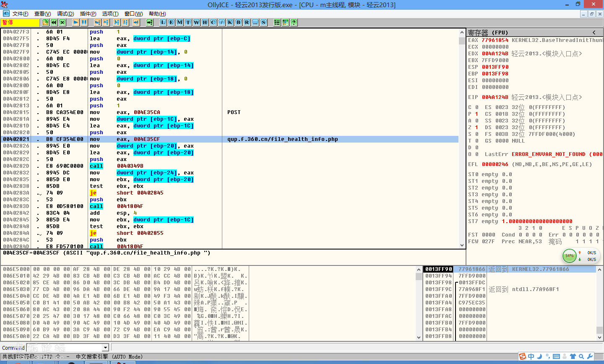Image resolution: width=604 pixels, height=364 pixels.
Task: Open the 窗口(W) menu
Action: pyautogui.click(x=134, y=14)
